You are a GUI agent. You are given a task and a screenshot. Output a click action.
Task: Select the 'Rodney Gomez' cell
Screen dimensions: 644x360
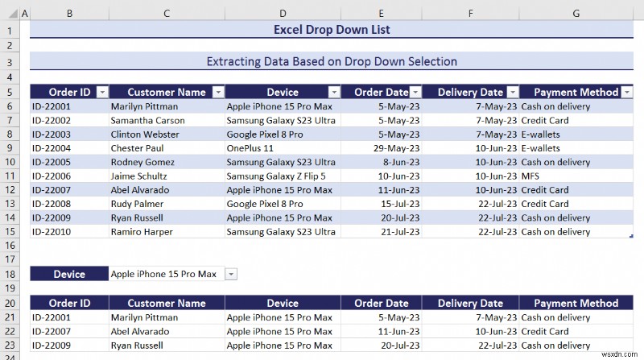click(167, 163)
